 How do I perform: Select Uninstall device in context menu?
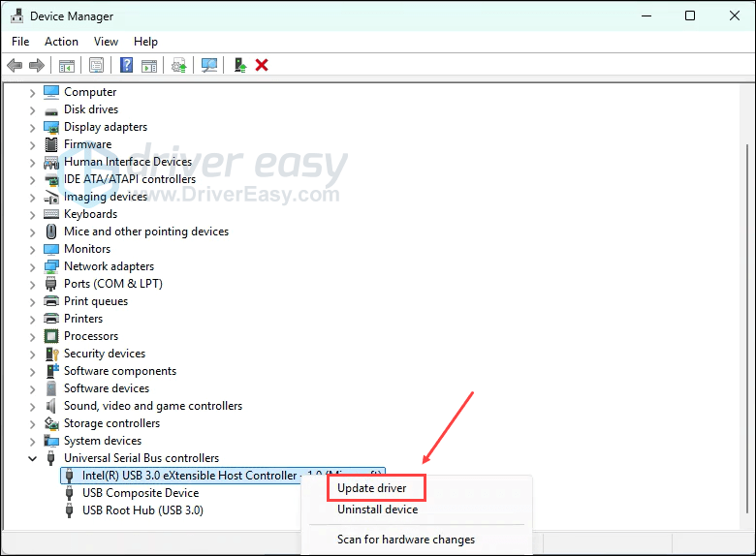point(377,510)
